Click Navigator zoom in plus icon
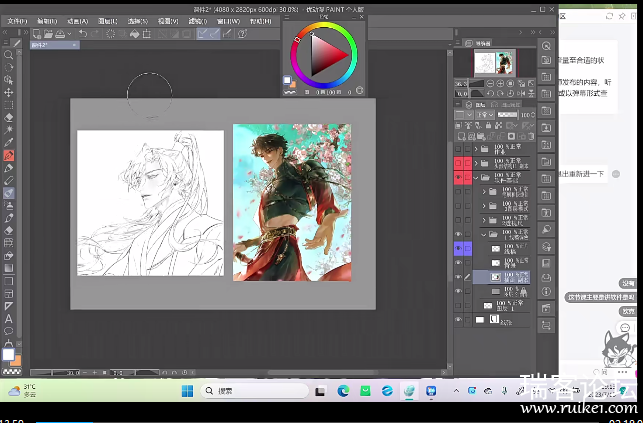 [x=501, y=84]
